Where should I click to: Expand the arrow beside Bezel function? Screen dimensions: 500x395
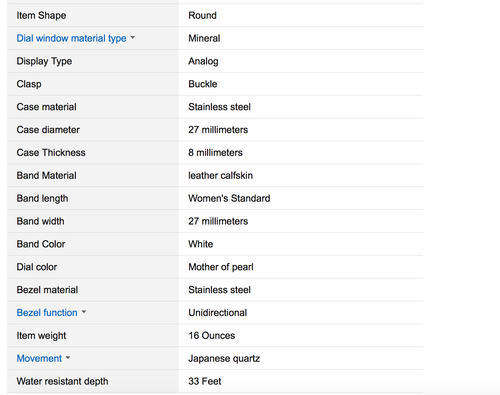coord(84,312)
